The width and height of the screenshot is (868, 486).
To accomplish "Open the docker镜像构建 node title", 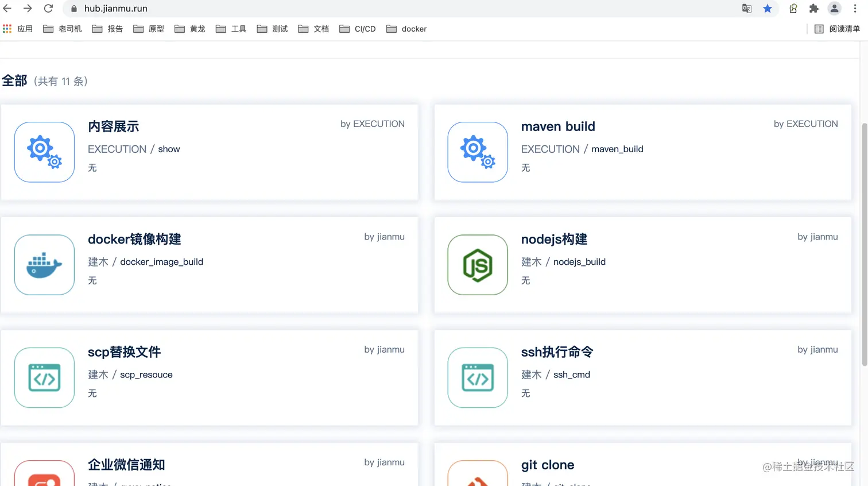I will click(134, 239).
